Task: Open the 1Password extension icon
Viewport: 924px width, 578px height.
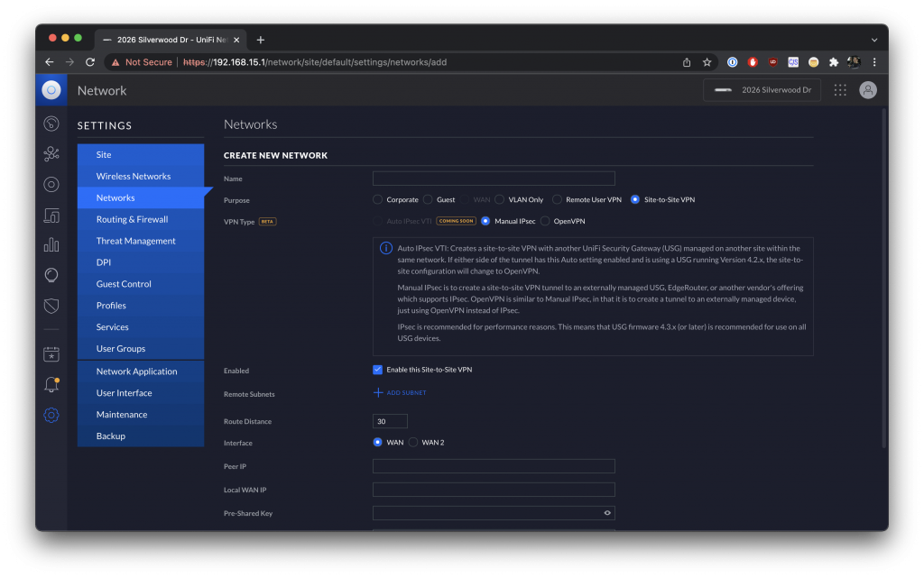Action: click(733, 62)
